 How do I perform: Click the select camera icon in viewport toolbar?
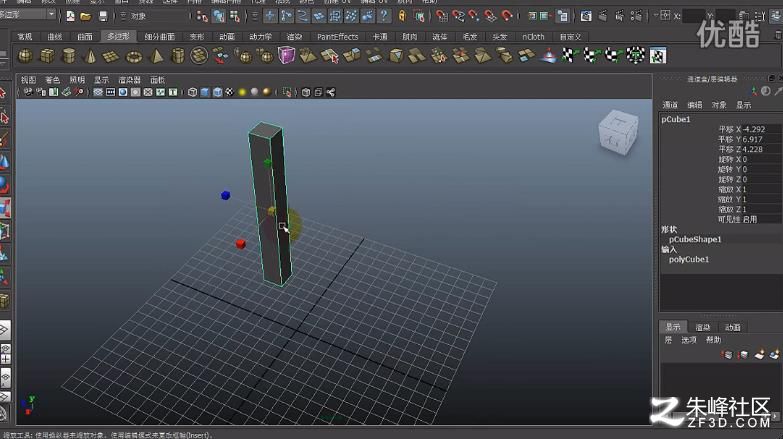[x=28, y=92]
